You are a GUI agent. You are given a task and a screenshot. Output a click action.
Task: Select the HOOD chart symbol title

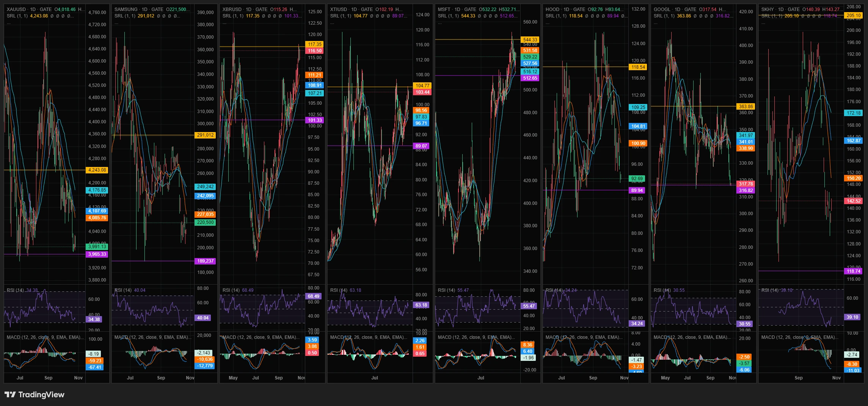pyautogui.click(x=552, y=9)
